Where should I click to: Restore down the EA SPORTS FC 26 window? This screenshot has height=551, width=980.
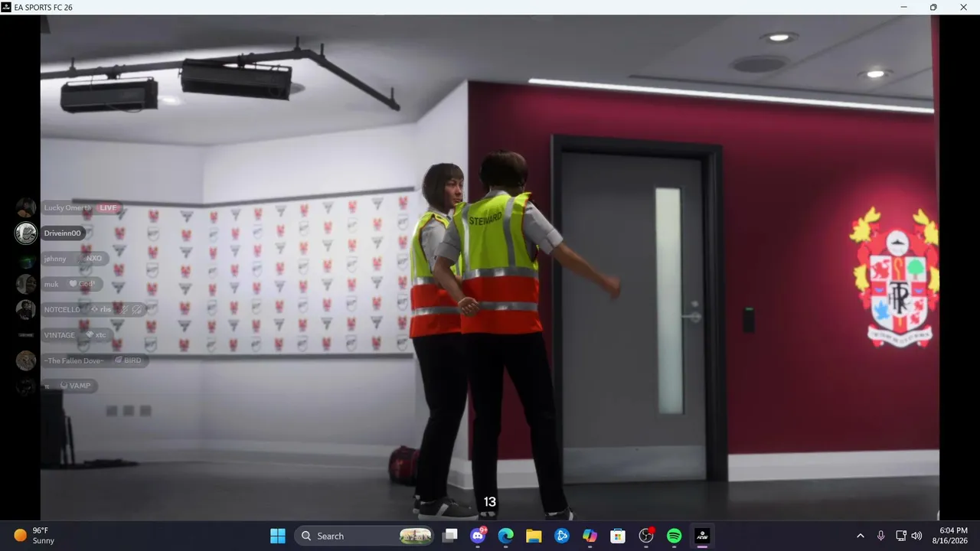(x=933, y=7)
